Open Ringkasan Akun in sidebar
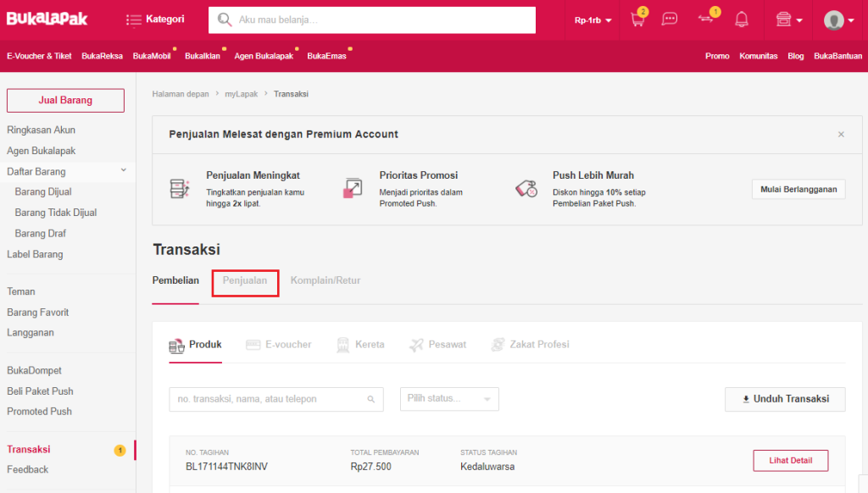This screenshot has width=868, height=493. [41, 130]
